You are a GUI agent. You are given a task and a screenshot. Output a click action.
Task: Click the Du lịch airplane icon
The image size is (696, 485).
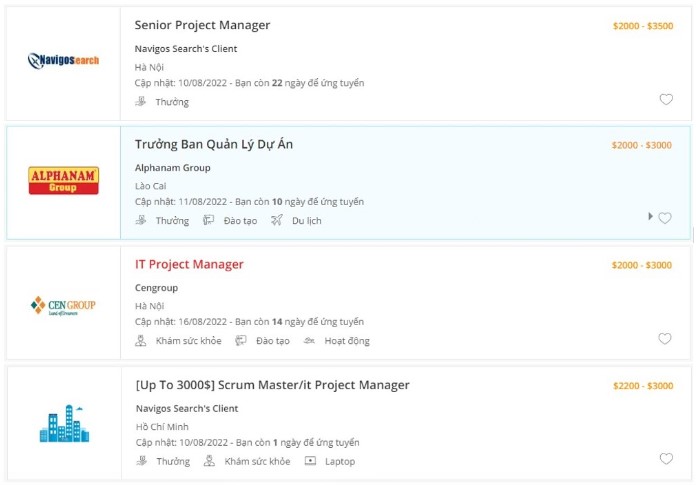click(x=277, y=221)
